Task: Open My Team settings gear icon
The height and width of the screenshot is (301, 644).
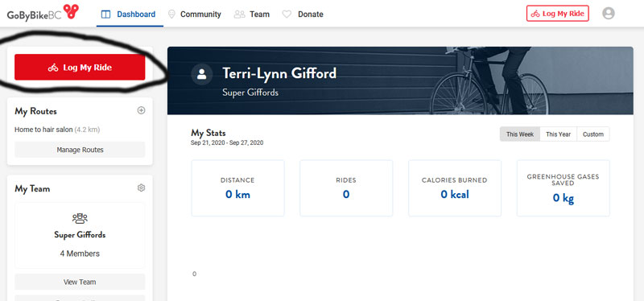Action: (142, 188)
